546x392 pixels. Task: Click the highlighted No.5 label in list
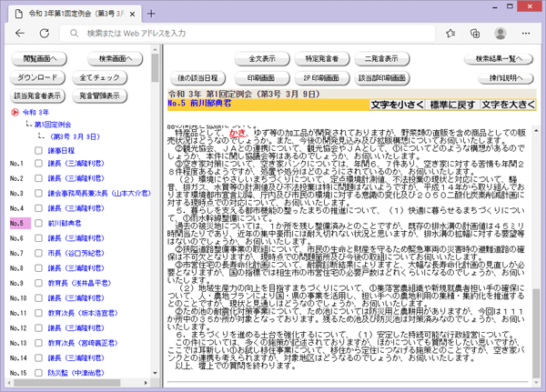pyautogui.click(x=20, y=223)
